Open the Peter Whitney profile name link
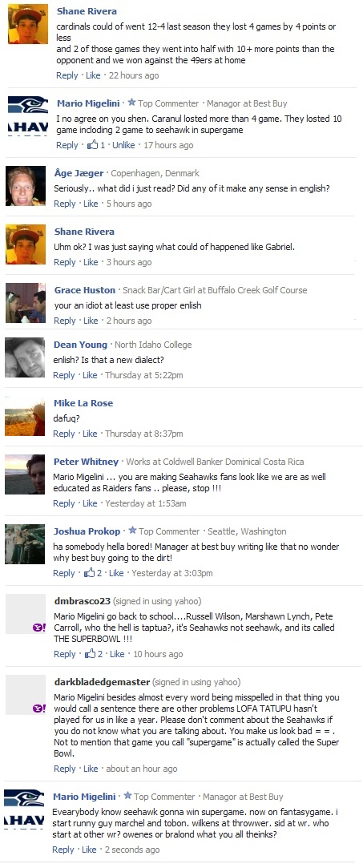 [86, 462]
